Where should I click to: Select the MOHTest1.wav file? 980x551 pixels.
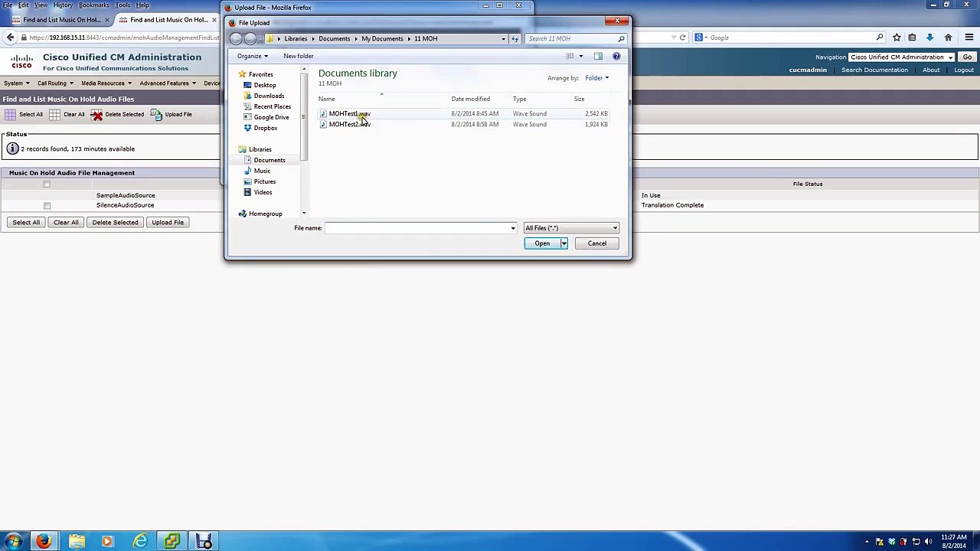(x=350, y=113)
